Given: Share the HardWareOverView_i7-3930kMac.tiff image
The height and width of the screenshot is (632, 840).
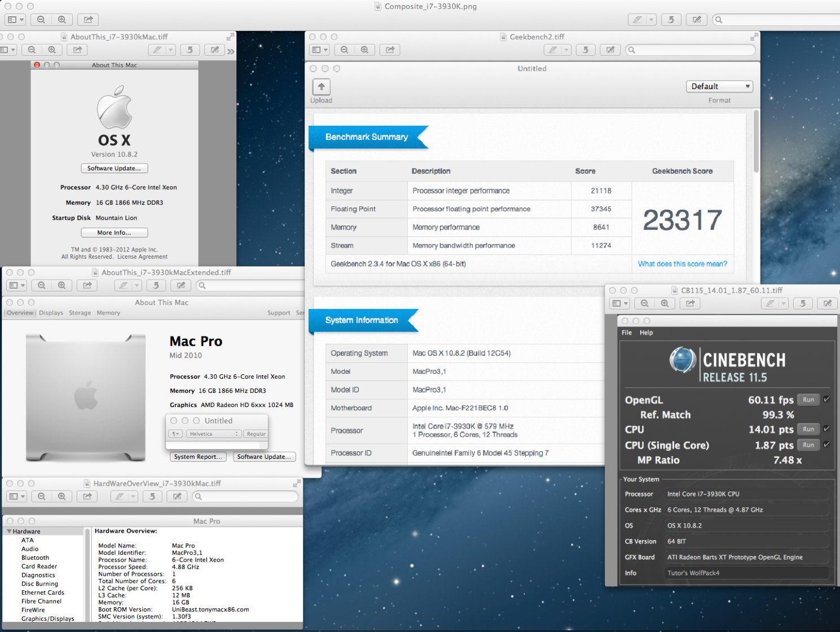Looking at the screenshot, I should point(87,496).
